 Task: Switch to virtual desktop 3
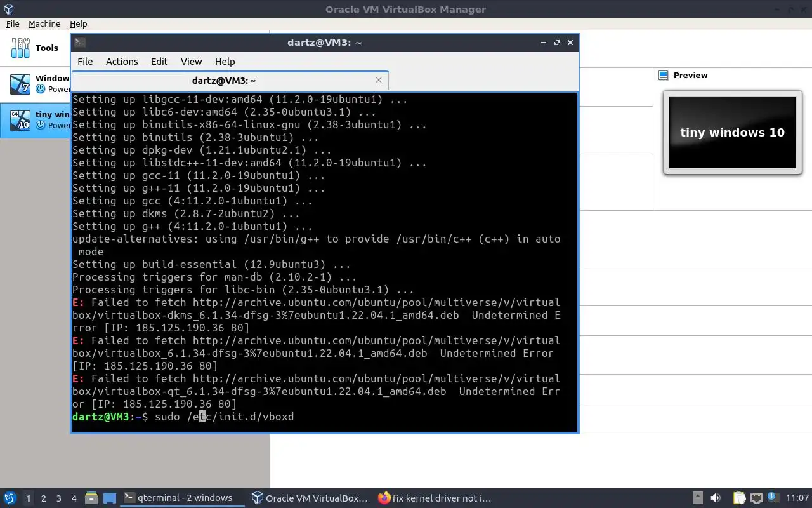point(58,498)
